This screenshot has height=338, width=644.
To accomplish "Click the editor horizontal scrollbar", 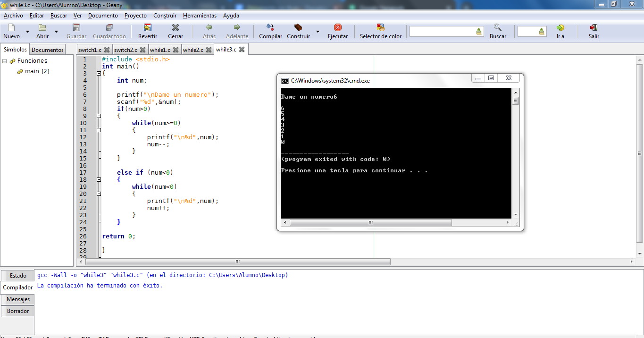I will [x=238, y=262].
